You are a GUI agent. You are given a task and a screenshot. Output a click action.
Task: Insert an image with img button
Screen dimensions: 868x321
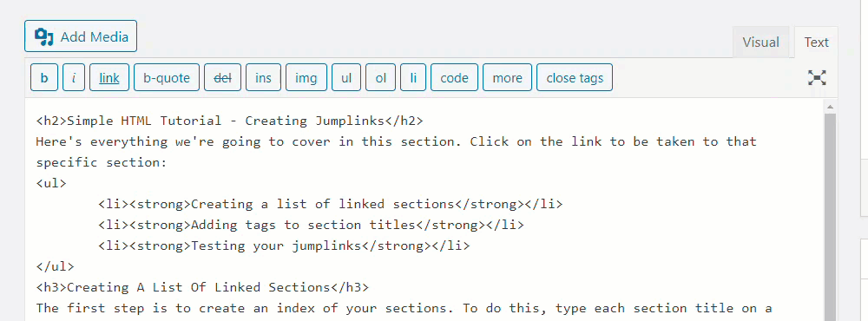tap(306, 77)
